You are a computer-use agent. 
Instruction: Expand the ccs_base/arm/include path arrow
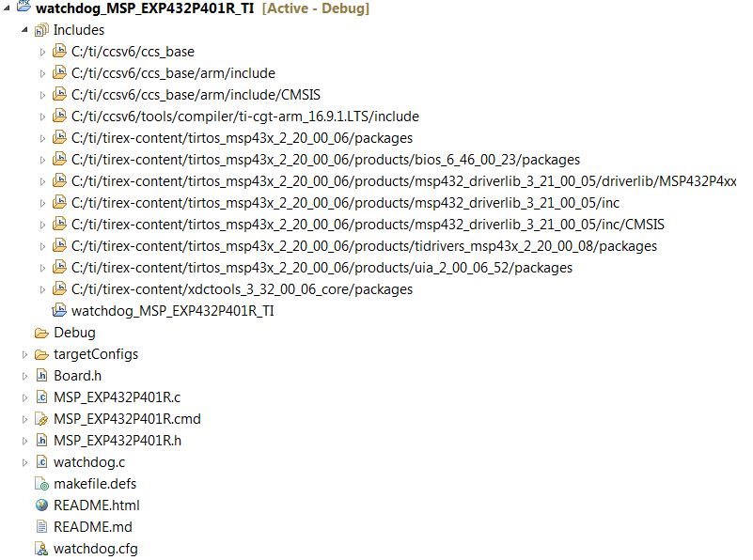tap(42, 73)
